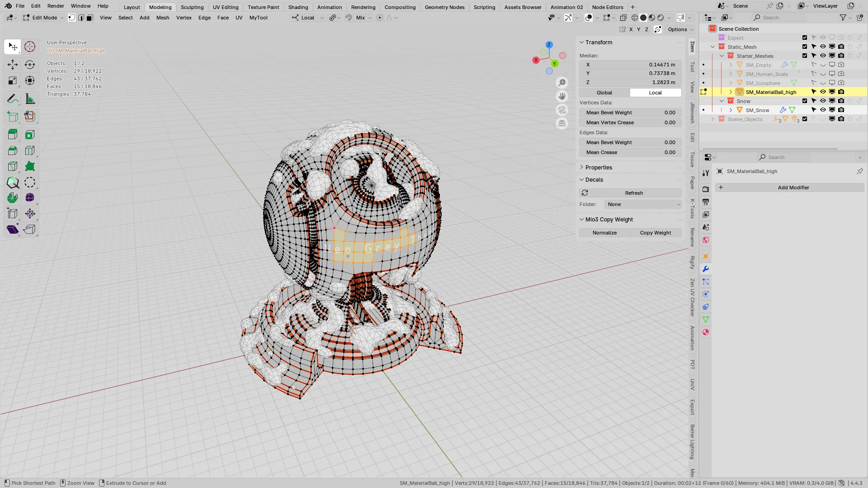Click the Copy Weight button
The image size is (868, 488).
pyautogui.click(x=656, y=233)
